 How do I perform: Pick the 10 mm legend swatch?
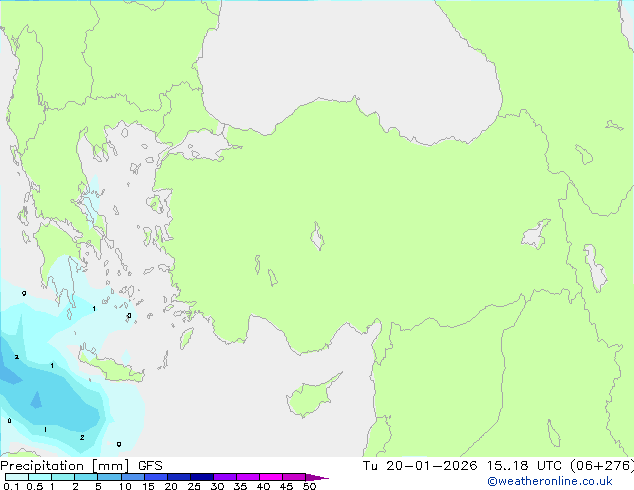(132, 477)
